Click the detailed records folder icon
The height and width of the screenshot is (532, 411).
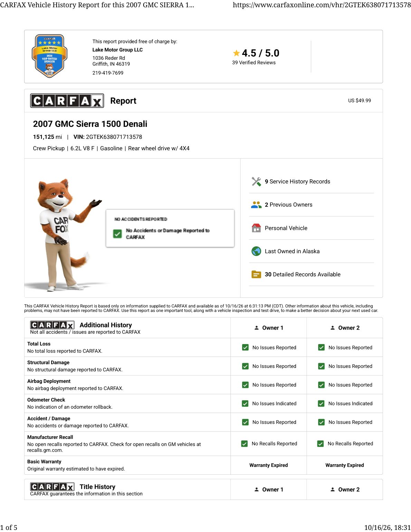pos(256,274)
